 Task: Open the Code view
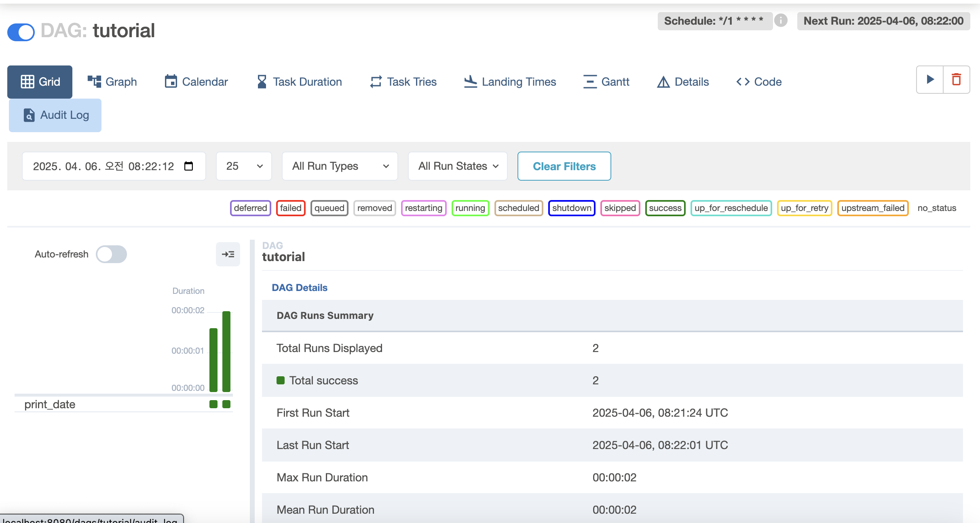pyautogui.click(x=759, y=82)
